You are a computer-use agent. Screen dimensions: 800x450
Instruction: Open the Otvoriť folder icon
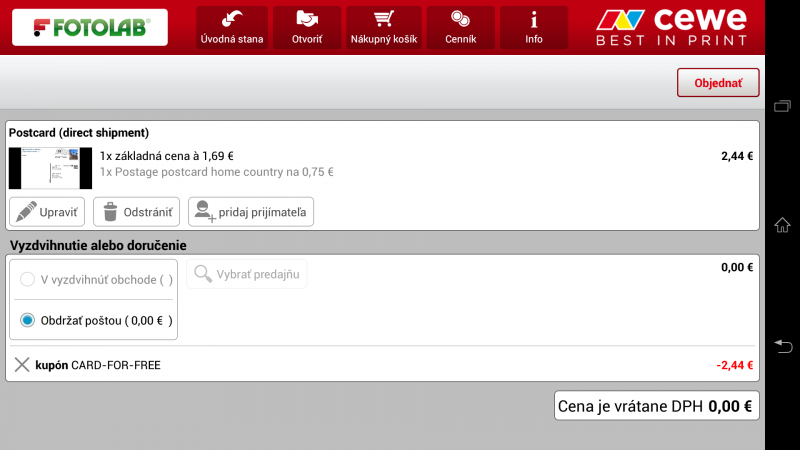click(x=307, y=27)
